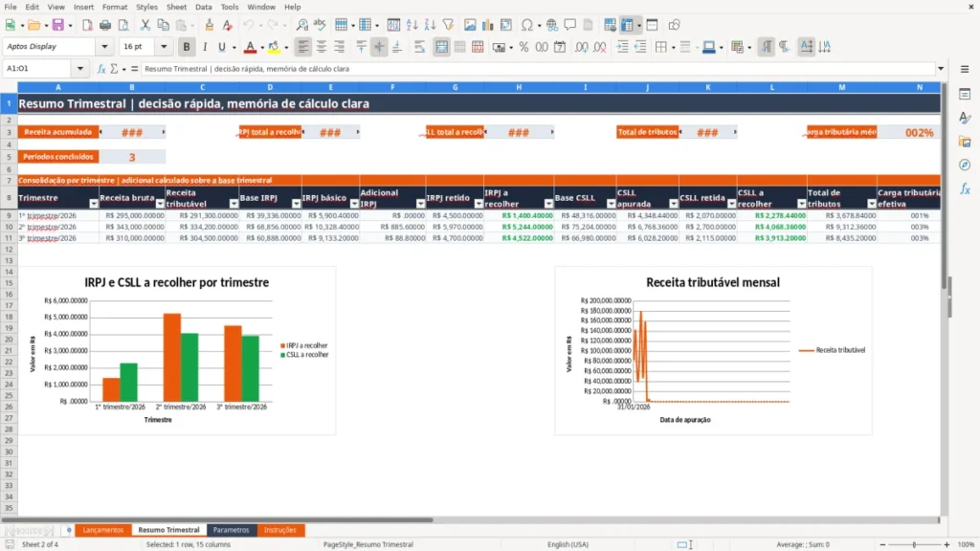Open font name dropdown arrow
This screenshot has width=980, height=551.
pos(104,46)
